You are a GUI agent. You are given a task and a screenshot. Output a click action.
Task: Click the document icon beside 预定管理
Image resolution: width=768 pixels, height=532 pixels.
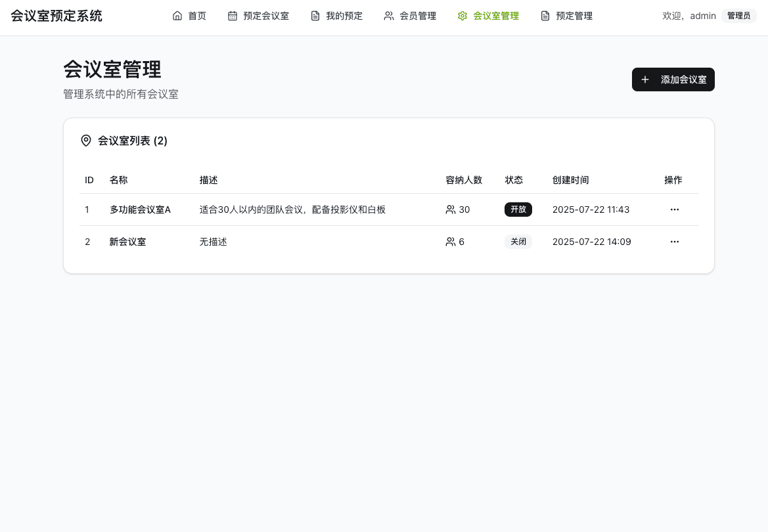point(545,16)
